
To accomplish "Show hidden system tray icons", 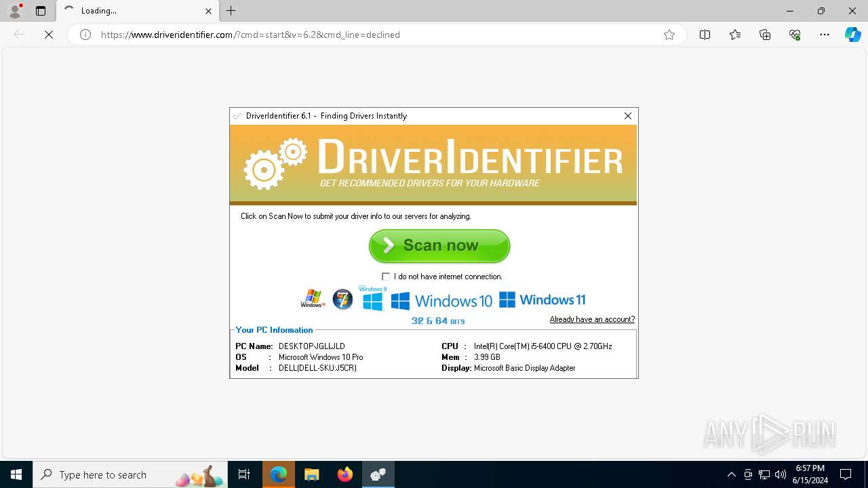I will coord(731,474).
